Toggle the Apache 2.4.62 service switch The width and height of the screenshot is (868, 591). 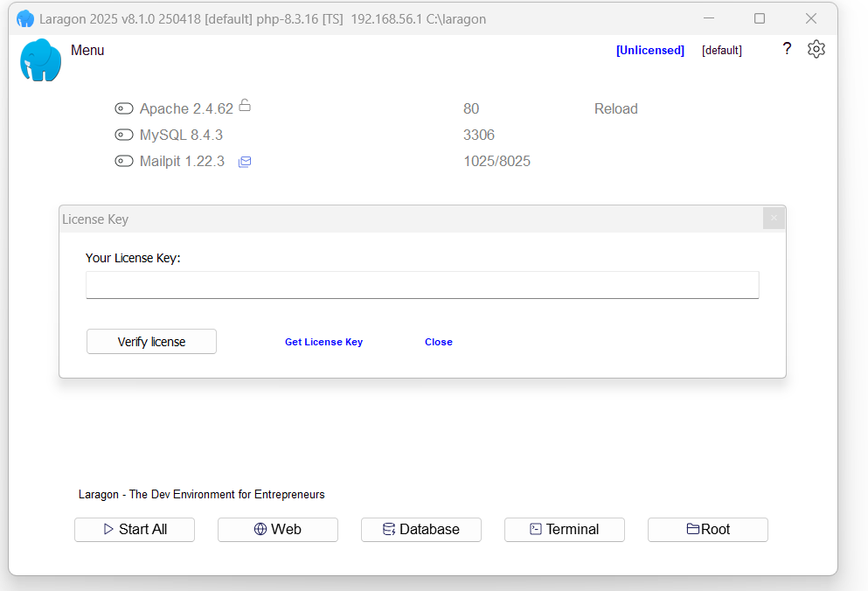124,108
